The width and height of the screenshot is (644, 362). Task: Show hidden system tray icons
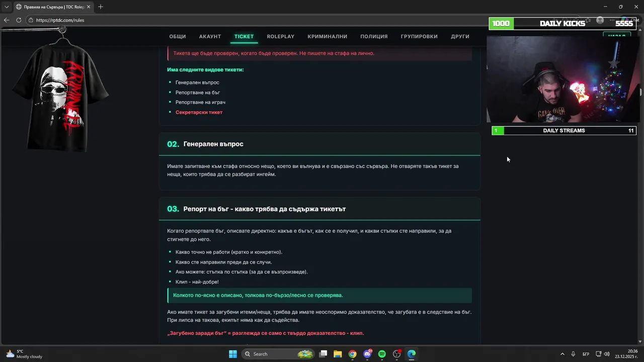562,354
